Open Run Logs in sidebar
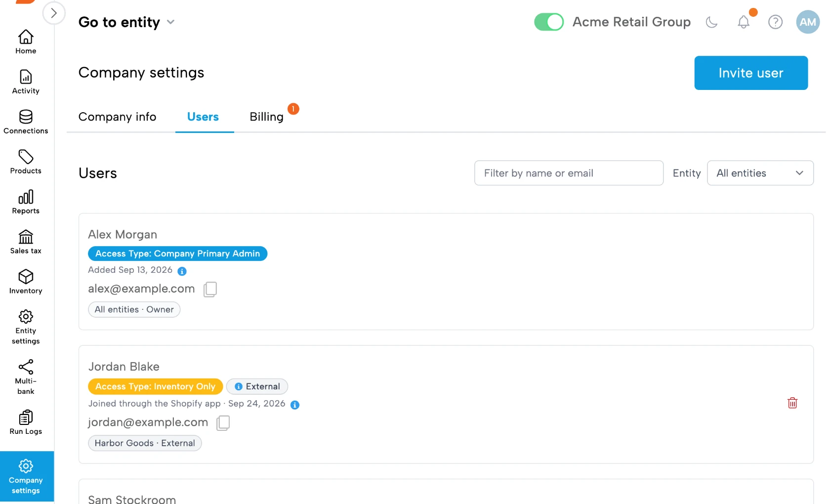Screen dimensions: 830x504 click(x=26, y=422)
